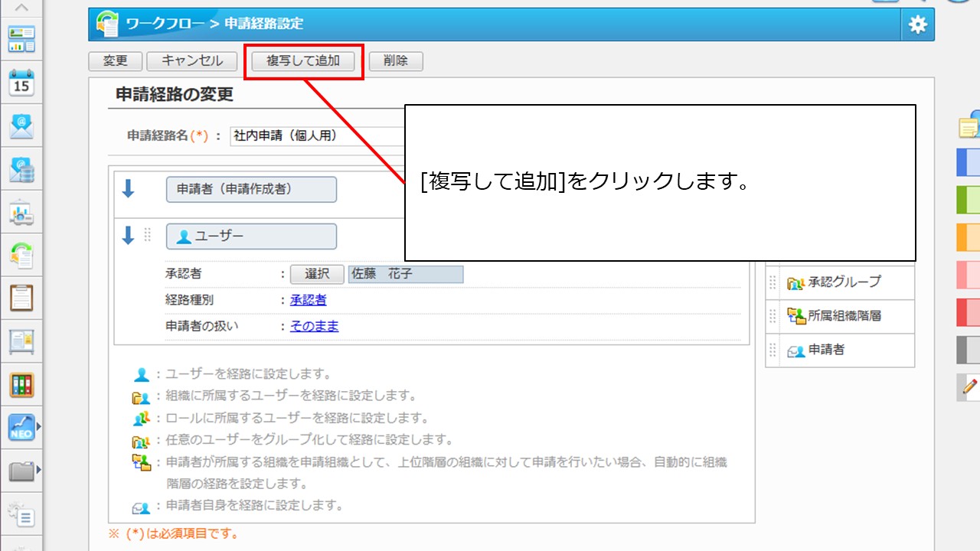Open the gear list icon in sidebar

coord(21,514)
